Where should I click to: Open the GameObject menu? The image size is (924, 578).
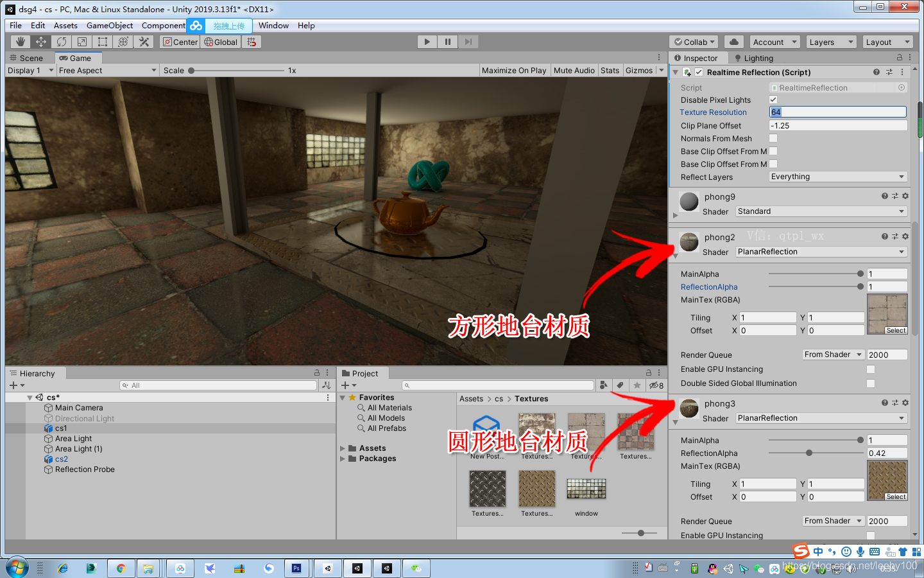(x=110, y=26)
